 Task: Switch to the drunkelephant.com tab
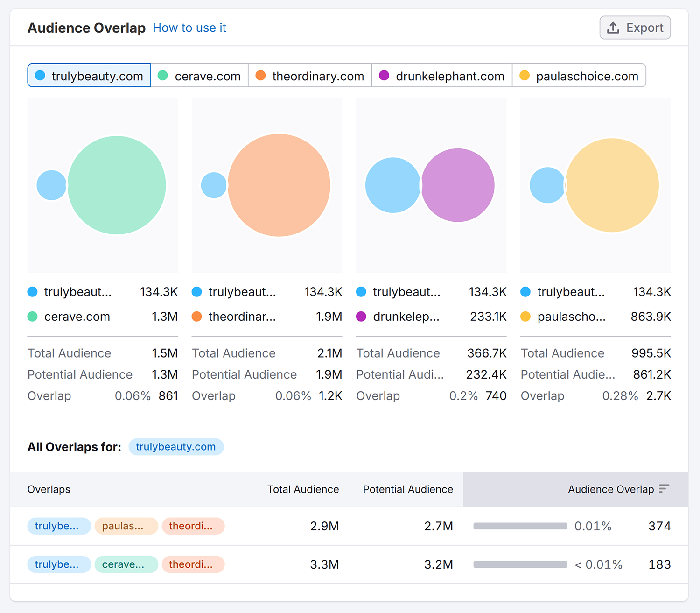(x=442, y=76)
